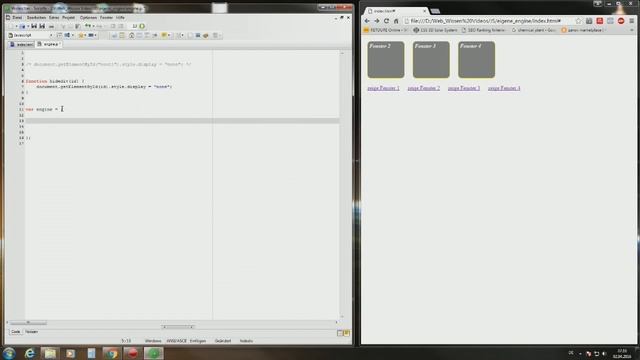Open the chemical plant bookmark
The image size is (640, 360).
[x=534, y=30]
